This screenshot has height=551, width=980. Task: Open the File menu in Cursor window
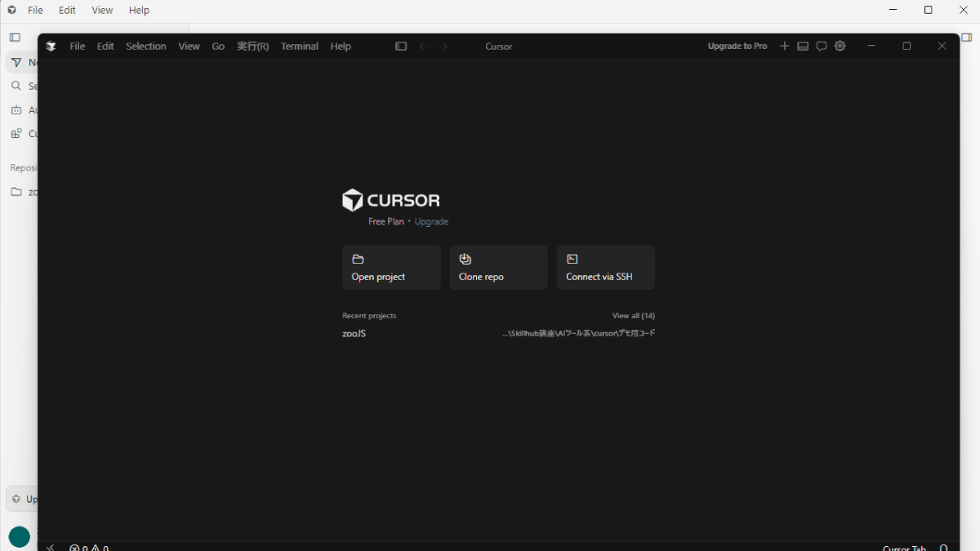78,47
